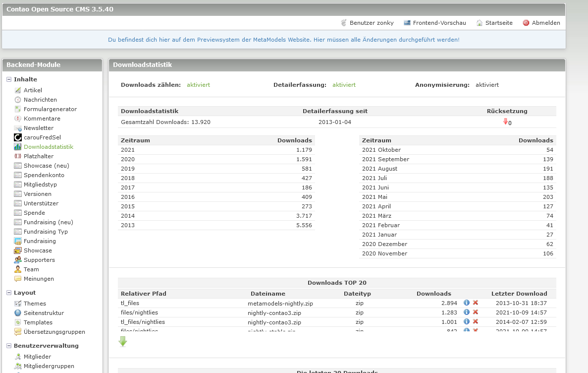Collapse the Benutzerverwaltung module group
The image size is (588, 373).
(x=9, y=346)
